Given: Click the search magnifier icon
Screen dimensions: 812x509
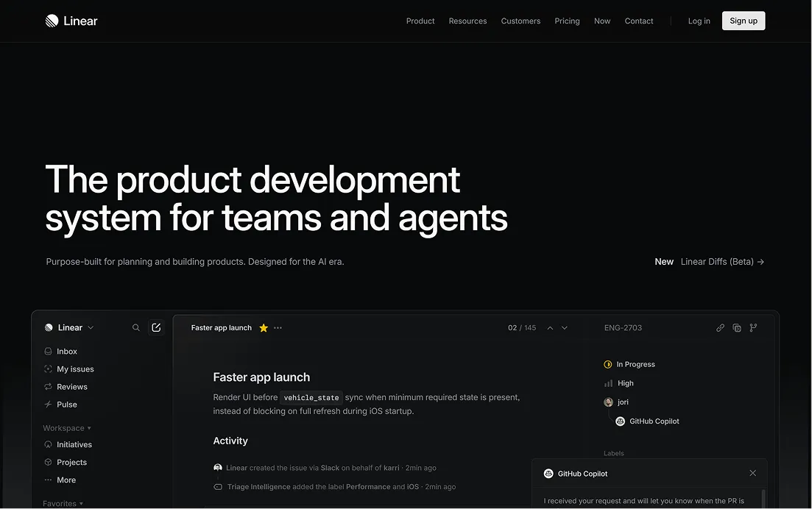Looking at the screenshot, I should 136,327.
